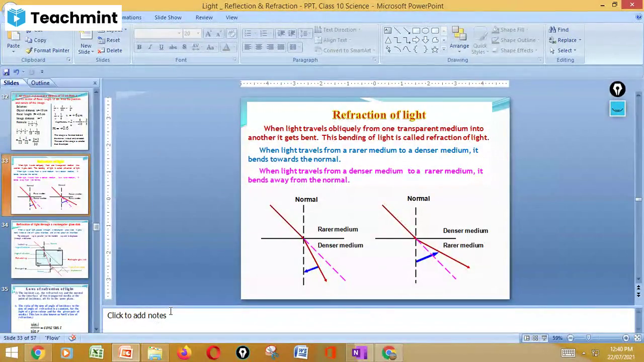Switch to the Outline pane tab
Viewport: 644px width, 362px height.
click(40, 83)
